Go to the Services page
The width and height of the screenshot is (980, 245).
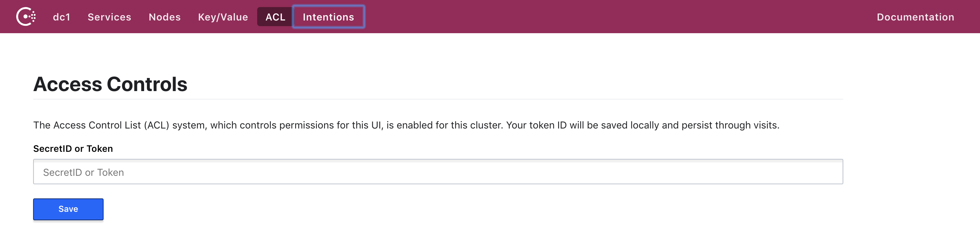point(110,17)
